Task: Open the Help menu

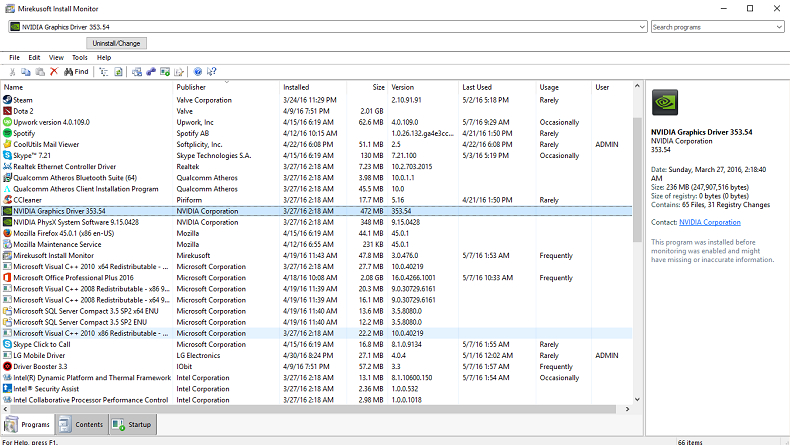Action: [104, 57]
